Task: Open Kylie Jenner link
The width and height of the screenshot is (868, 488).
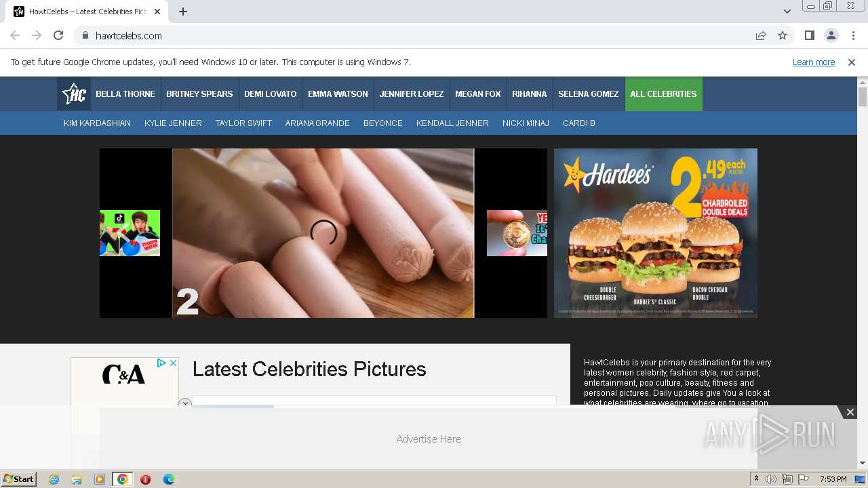Action: click(173, 123)
